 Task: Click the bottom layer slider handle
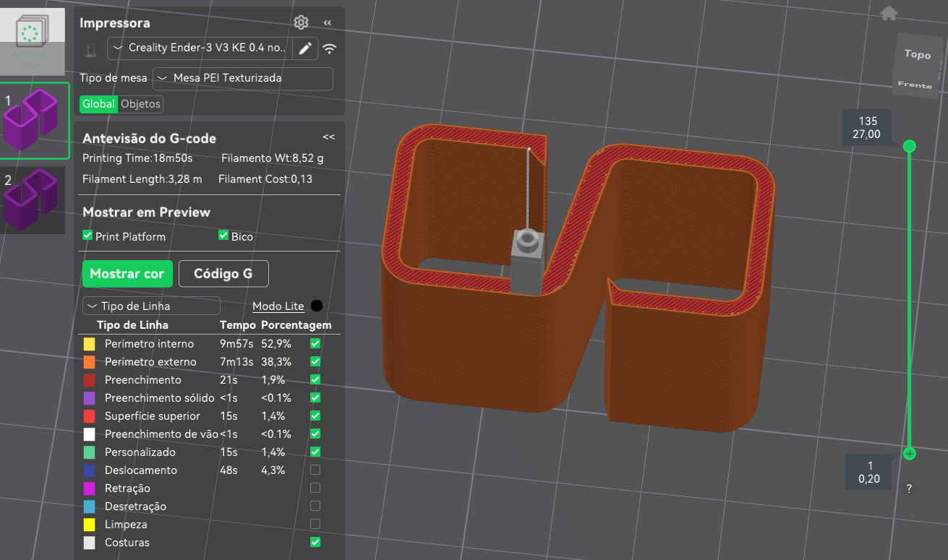coord(910,454)
